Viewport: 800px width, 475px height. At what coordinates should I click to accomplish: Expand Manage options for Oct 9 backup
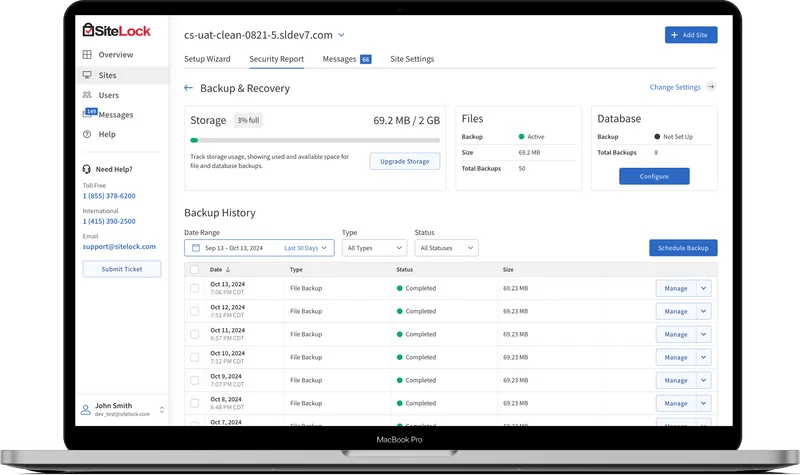[704, 380]
